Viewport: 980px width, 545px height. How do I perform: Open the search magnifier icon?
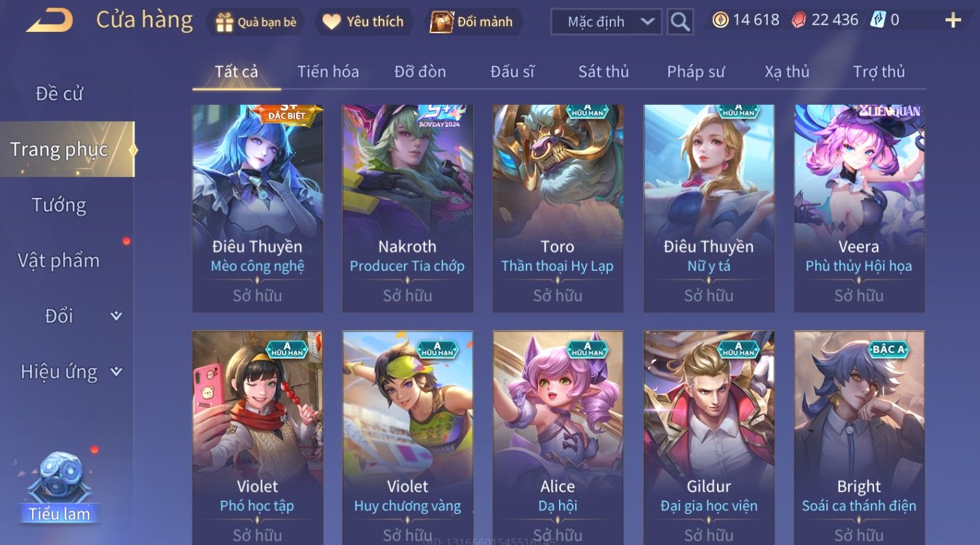tap(680, 21)
